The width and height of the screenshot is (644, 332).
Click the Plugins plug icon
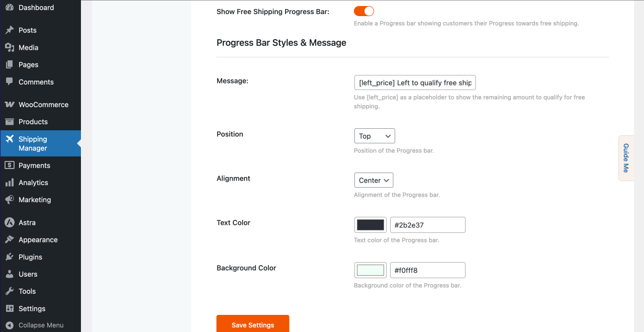click(10, 257)
